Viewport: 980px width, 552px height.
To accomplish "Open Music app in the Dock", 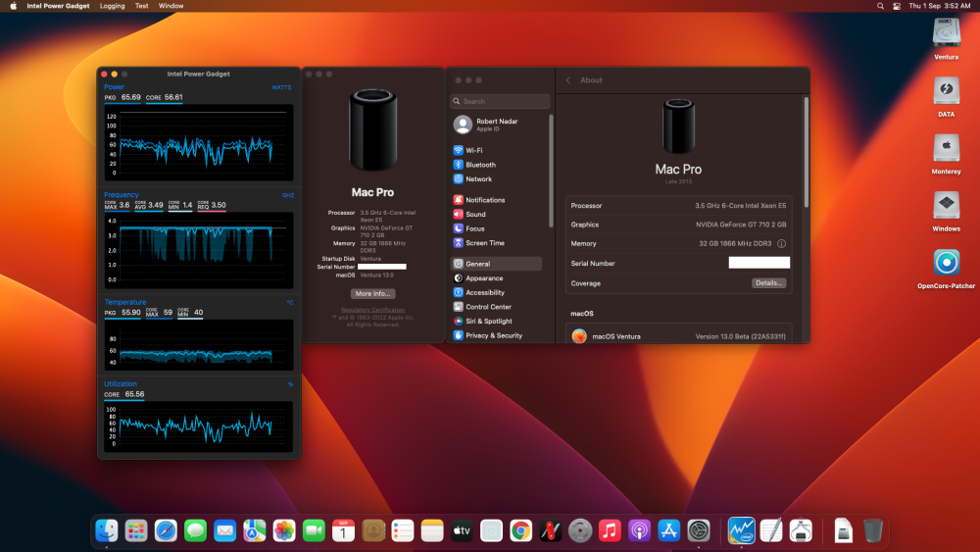I will (x=610, y=530).
